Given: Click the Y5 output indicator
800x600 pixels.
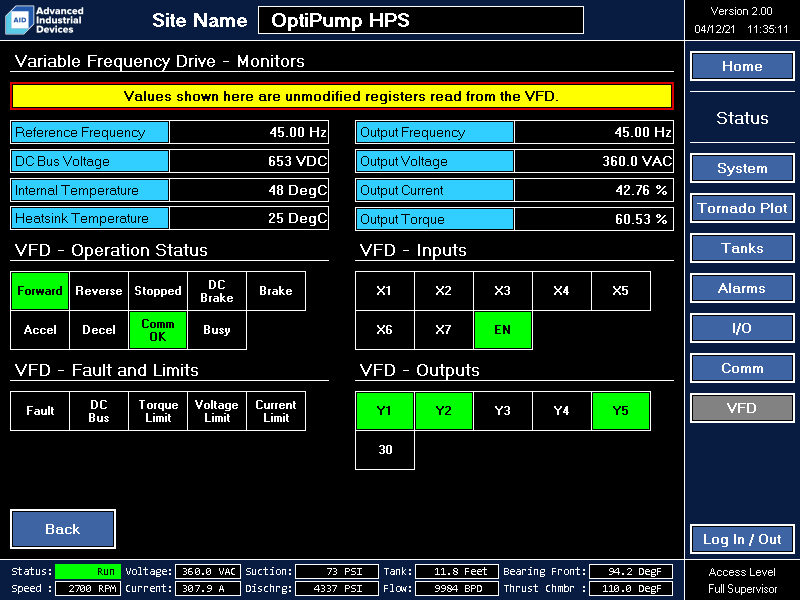Looking at the screenshot, I should (621, 411).
